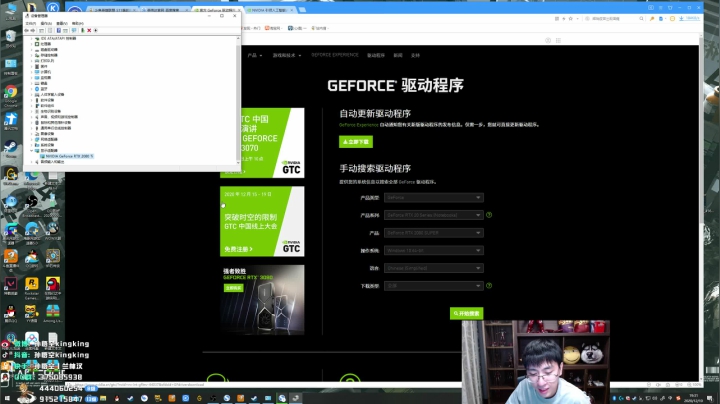Open the Valorant desktop shortcut
Viewport: 720px width, 404px height.
(11, 286)
